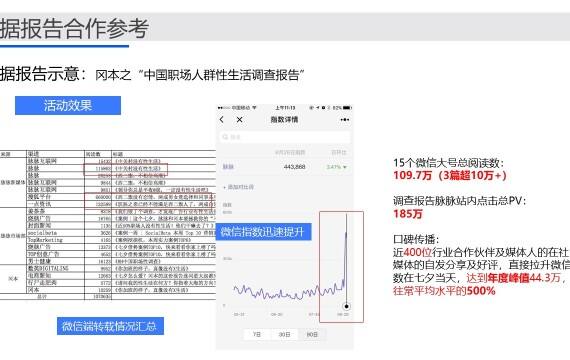Click the 脉脉 keyword in the index row
Screen dimensions: 570x360
pyautogui.click(x=228, y=167)
